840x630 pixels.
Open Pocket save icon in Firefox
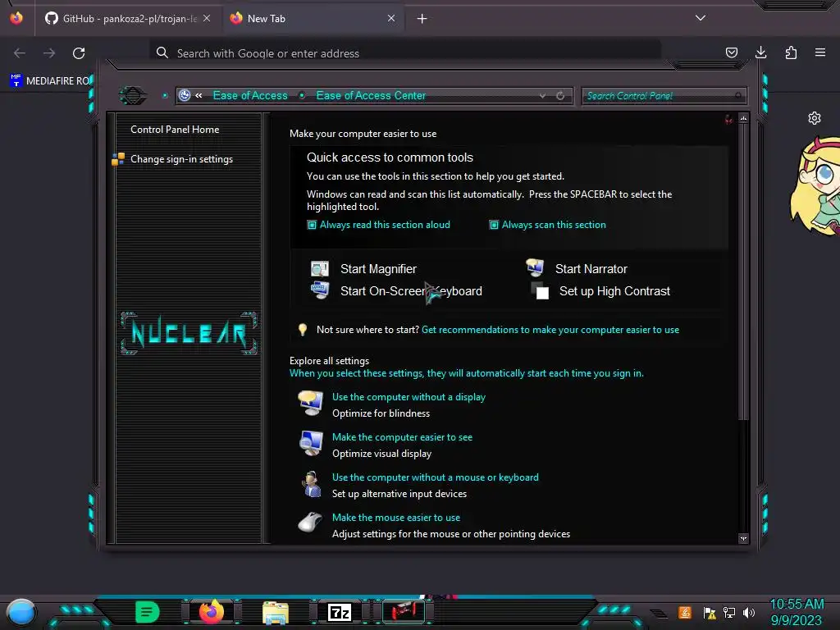coord(731,52)
